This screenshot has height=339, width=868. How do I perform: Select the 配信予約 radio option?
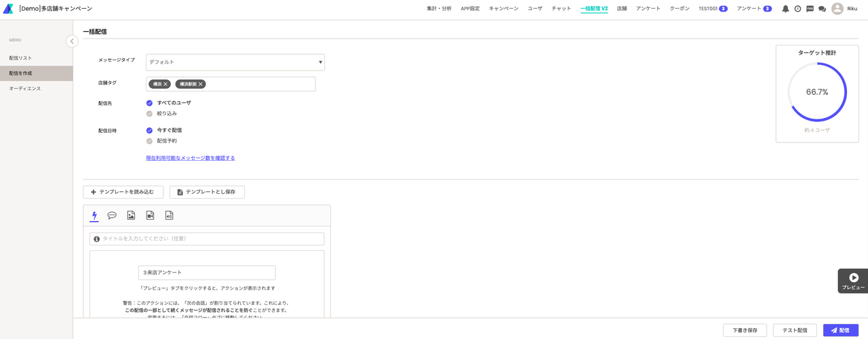click(149, 141)
